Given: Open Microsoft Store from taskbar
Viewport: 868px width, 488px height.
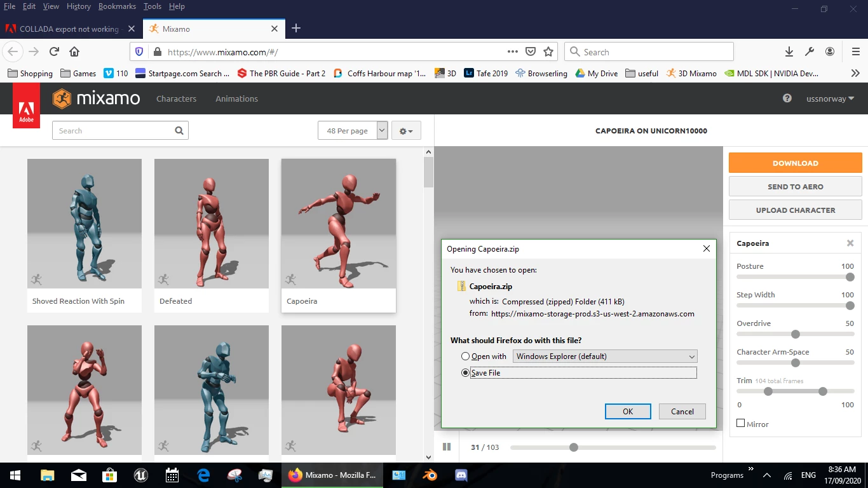Looking at the screenshot, I should [109, 475].
